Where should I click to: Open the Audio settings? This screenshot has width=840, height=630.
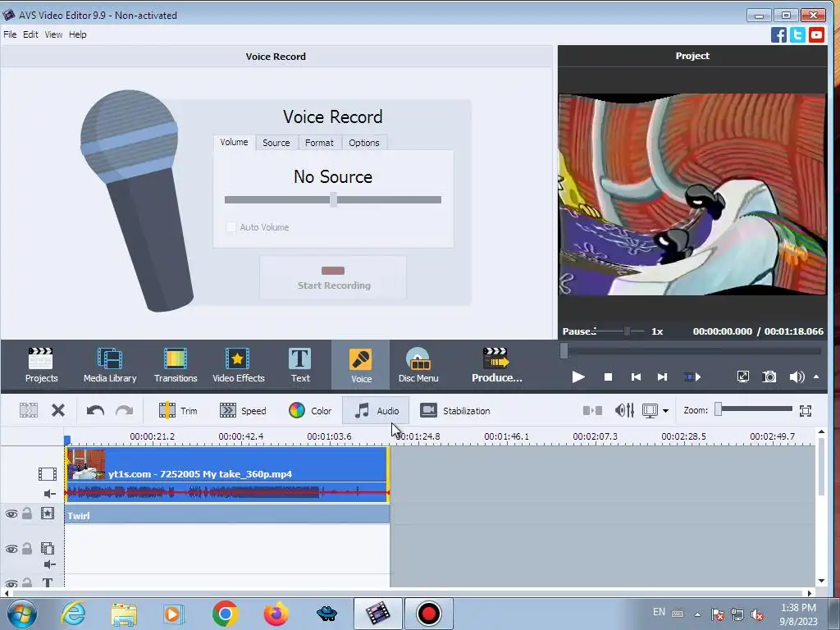tap(376, 410)
